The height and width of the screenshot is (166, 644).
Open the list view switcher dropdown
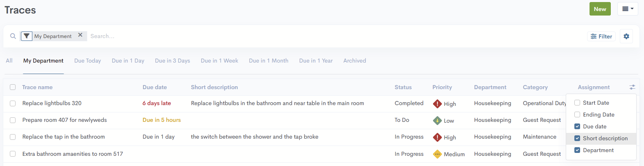[x=628, y=9]
